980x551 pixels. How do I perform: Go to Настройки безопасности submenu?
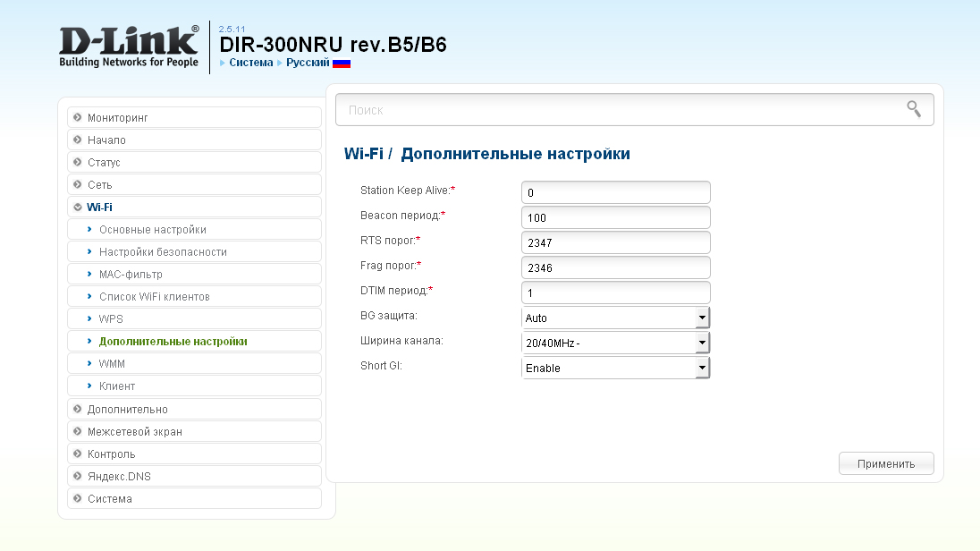(194, 251)
